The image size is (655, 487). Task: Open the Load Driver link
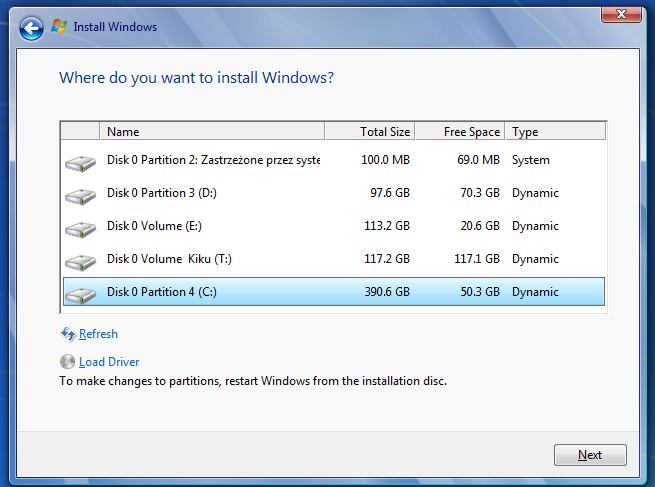point(109,362)
